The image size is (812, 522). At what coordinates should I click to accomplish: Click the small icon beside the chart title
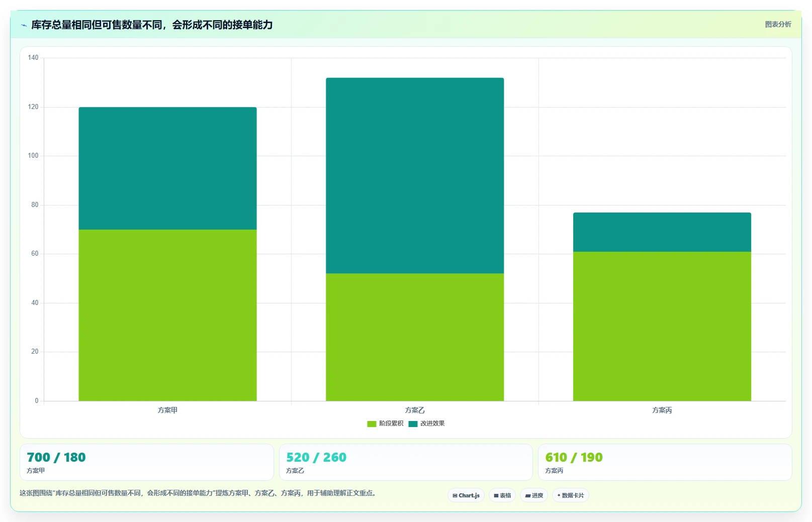coord(24,25)
